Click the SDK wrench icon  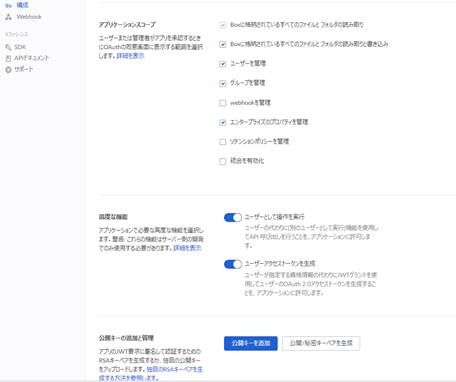(x=8, y=47)
